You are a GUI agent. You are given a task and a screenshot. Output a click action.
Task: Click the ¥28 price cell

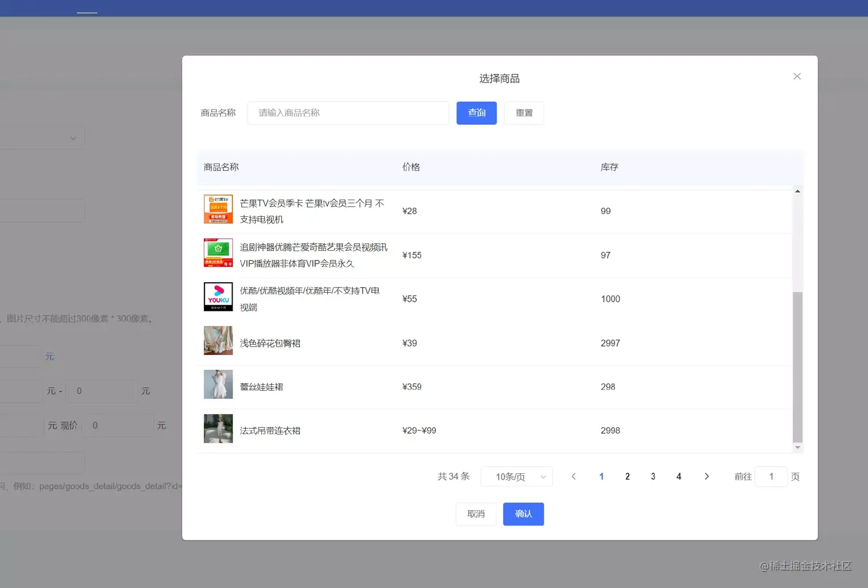point(410,211)
